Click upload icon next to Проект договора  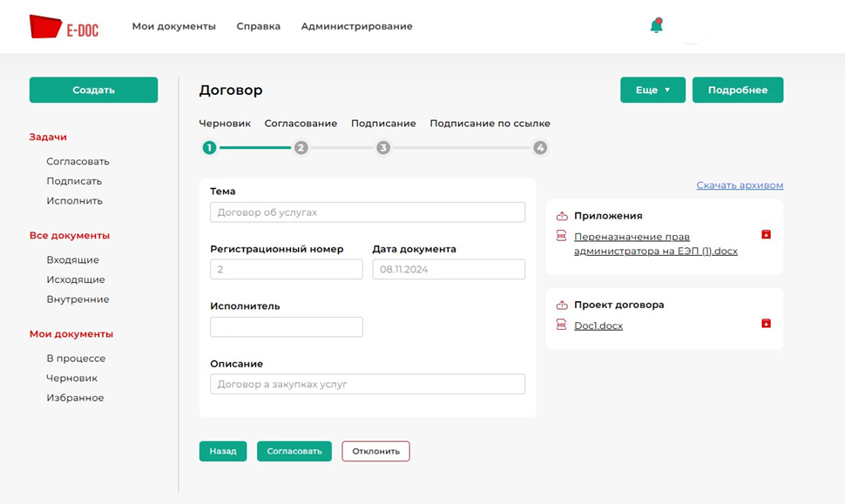point(562,306)
